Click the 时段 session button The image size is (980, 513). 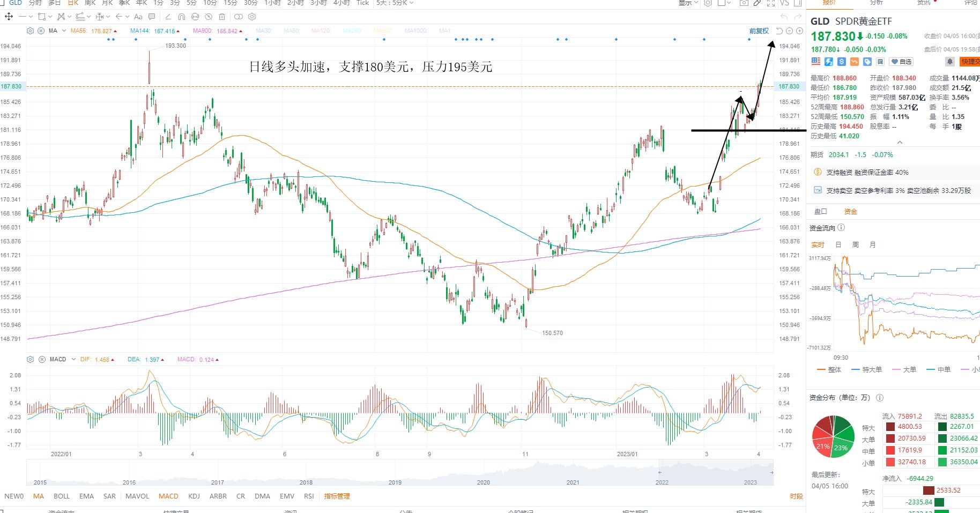pyautogui.click(x=796, y=496)
